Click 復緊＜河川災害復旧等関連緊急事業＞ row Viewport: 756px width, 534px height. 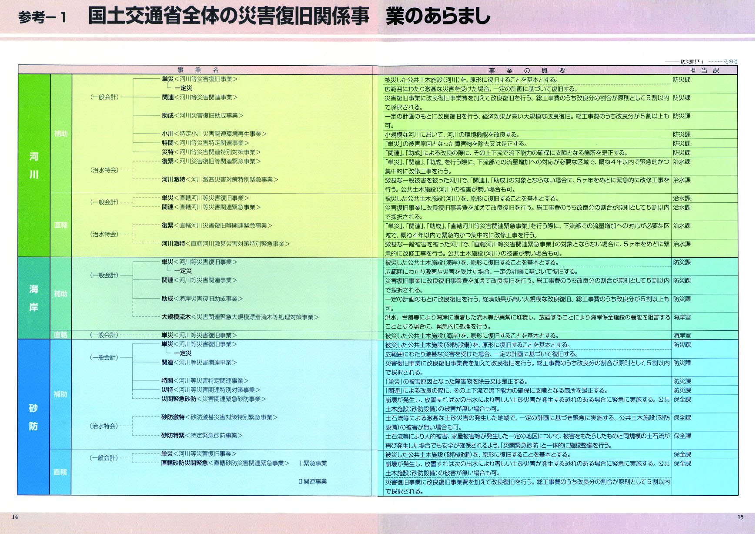tap(211, 161)
